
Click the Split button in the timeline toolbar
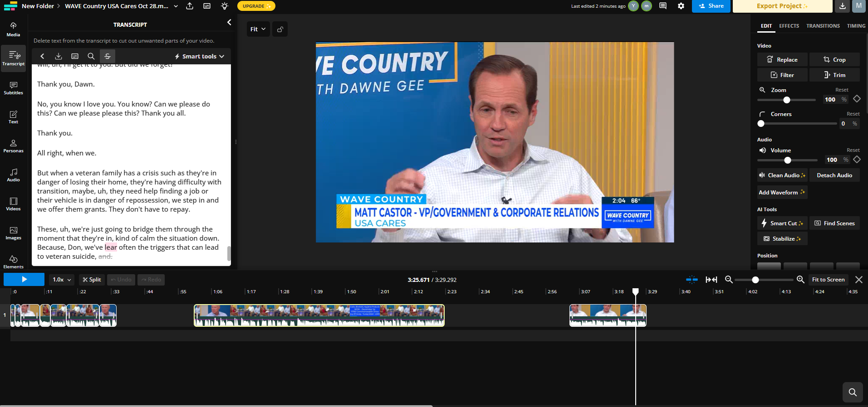[x=92, y=280]
